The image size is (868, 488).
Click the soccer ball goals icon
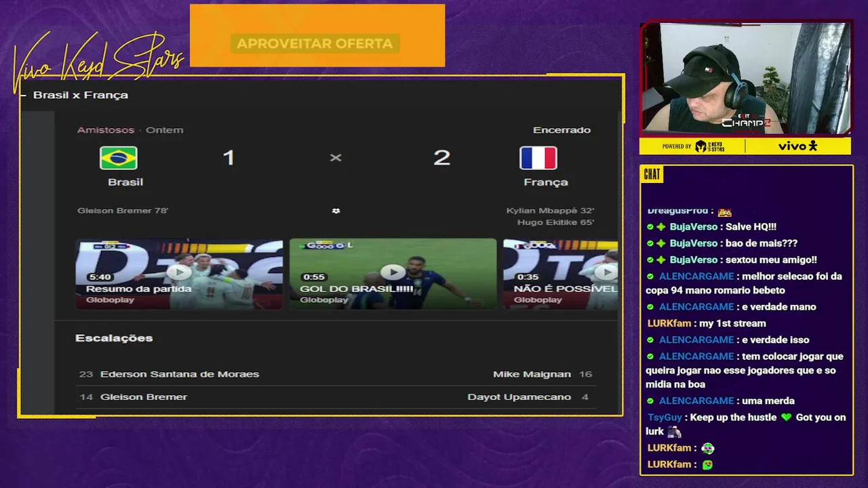pos(336,211)
